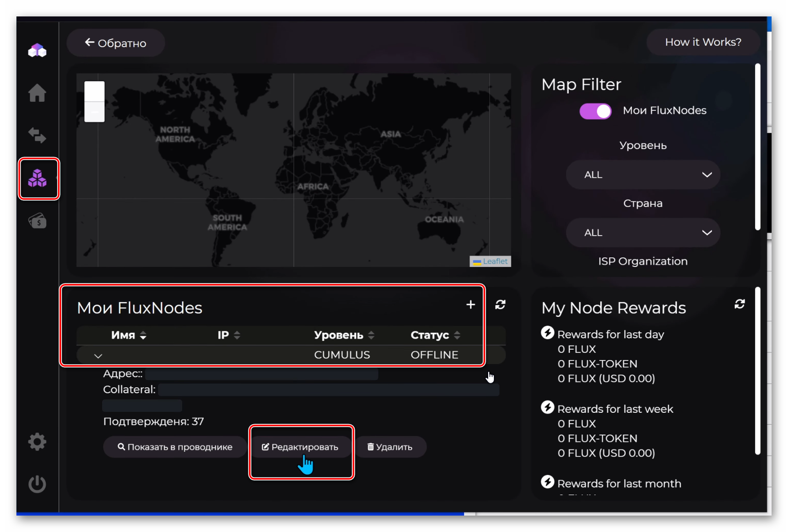Toggle the Мои FluxNodes map filter
This screenshot has height=532, width=788.
pyautogui.click(x=595, y=111)
